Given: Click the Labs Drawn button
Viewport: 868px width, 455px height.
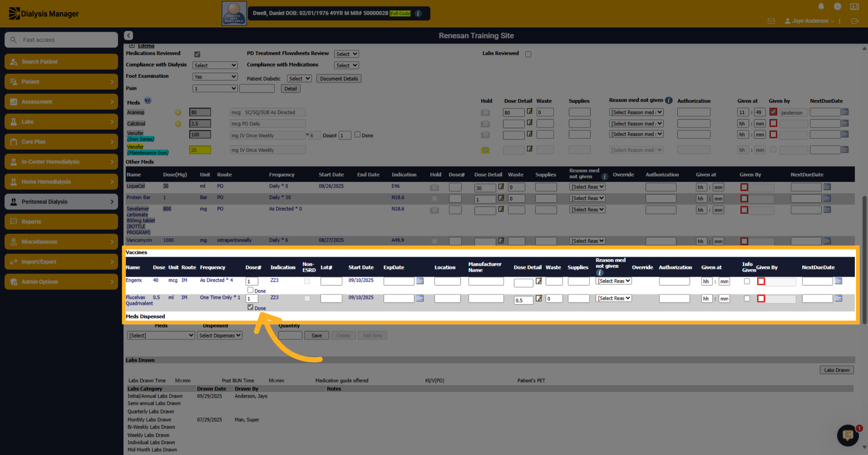Looking at the screenshot, I should [837, 370].
